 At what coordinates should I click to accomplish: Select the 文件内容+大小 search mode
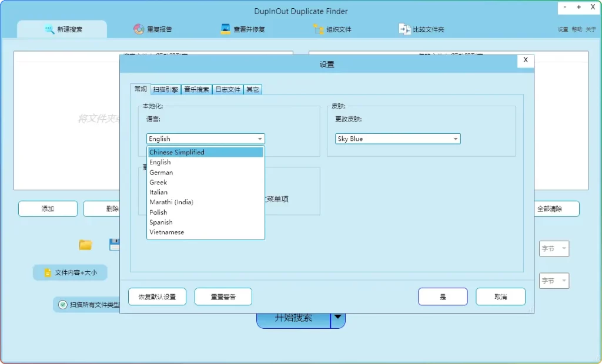click(70, 273)
